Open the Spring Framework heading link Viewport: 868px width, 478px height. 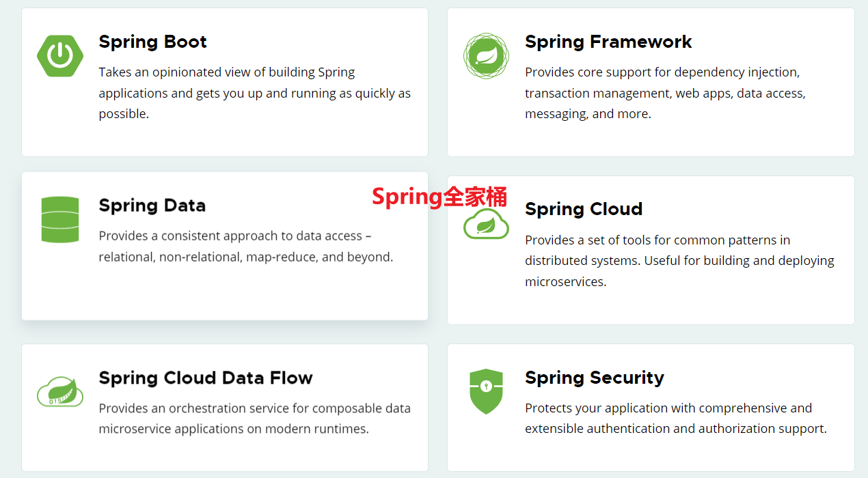[608, 42]
